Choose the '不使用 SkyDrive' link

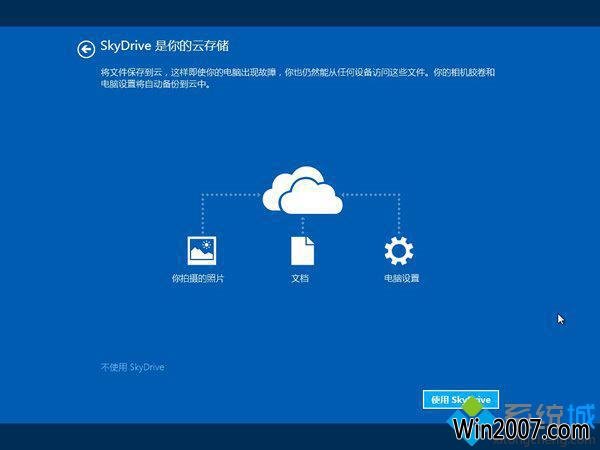click(x=132, y=367)
